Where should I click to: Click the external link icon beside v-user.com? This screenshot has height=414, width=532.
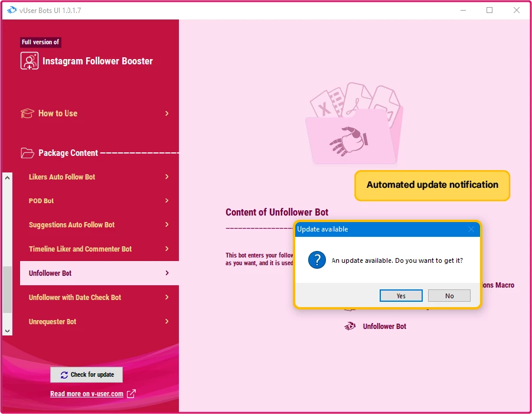tap(131, 394)
